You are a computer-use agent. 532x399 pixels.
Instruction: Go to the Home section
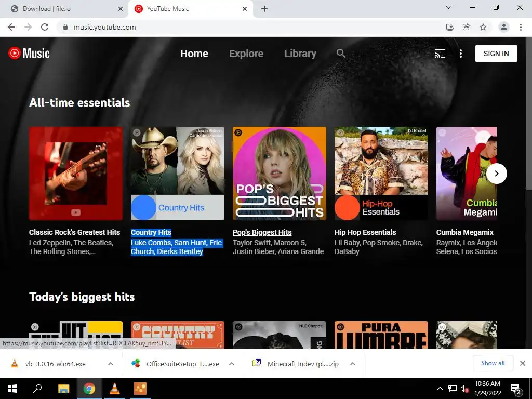coord(194,54)
